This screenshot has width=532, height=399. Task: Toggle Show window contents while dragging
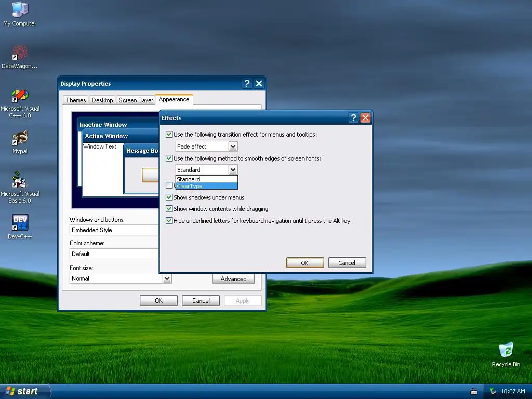[x=169, y=209]
